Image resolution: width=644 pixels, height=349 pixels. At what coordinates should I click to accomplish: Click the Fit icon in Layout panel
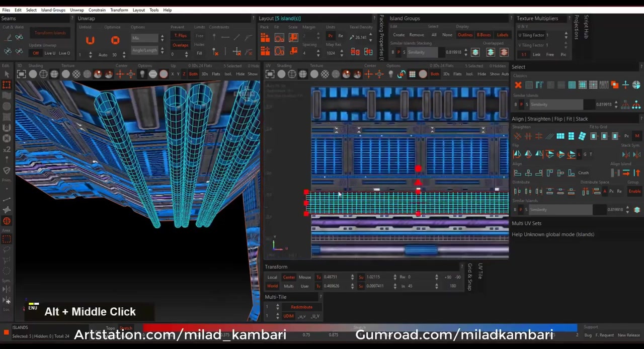point(280,37)
